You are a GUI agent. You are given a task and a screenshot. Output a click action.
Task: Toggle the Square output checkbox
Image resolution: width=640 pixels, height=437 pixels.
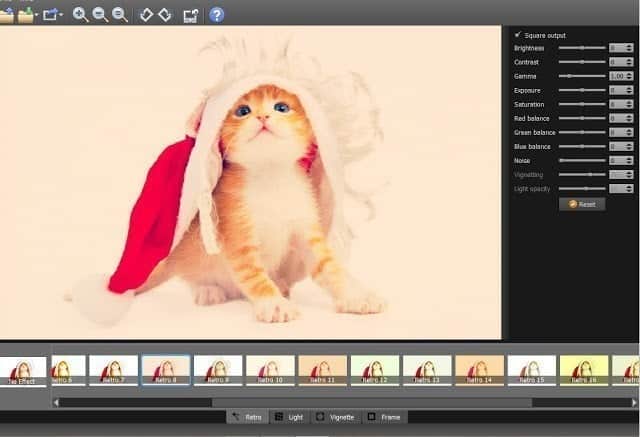click(x=518, y=35)
